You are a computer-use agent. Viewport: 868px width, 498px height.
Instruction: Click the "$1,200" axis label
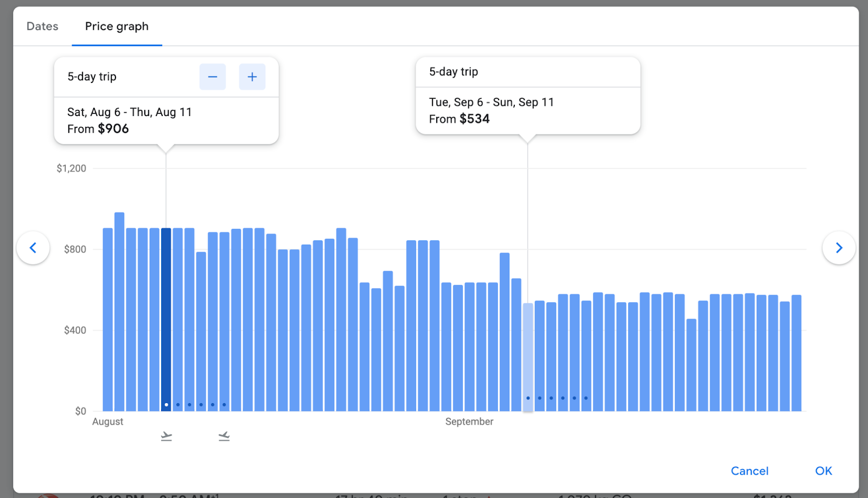coord(71,168)
